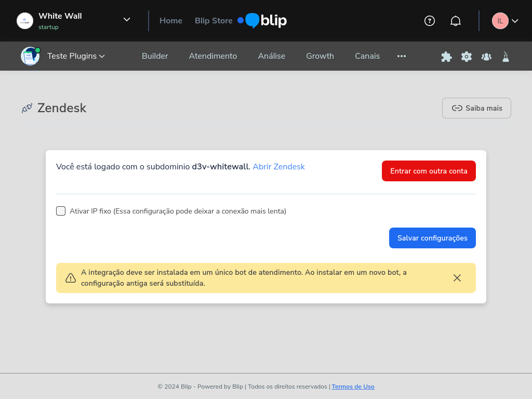
Task: Open the ellipsis overflow navigation menu
Action: (x=401, y=56)
